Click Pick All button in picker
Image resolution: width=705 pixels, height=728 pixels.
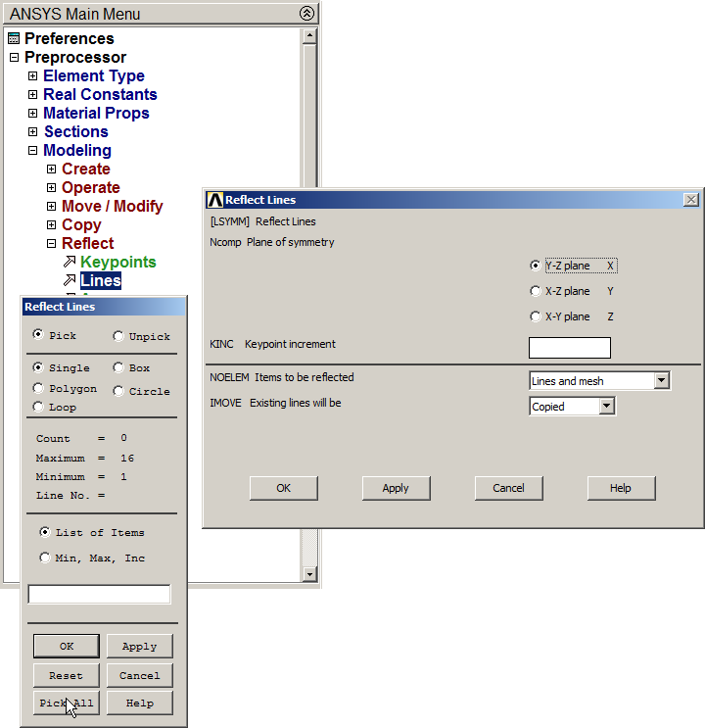(x=67, y=704)
